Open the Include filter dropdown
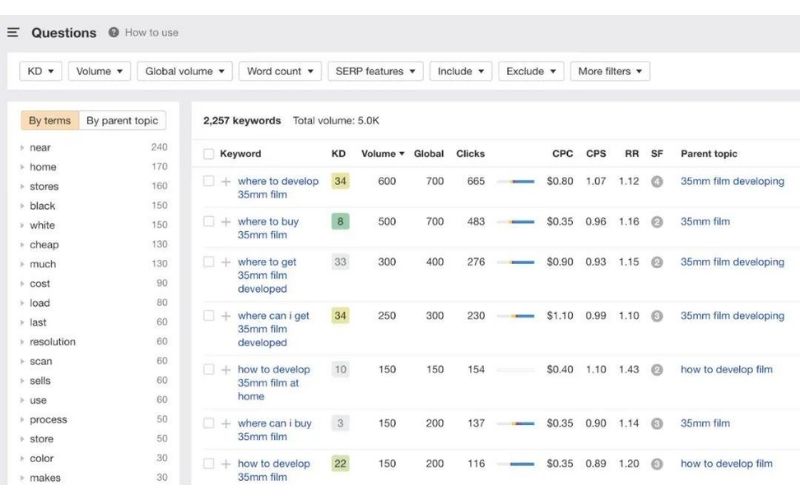 461,71
